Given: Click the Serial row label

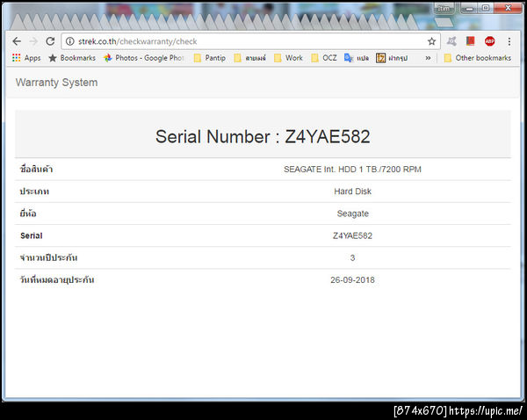Looking at the screenshot, I should (x=32, y=235).
